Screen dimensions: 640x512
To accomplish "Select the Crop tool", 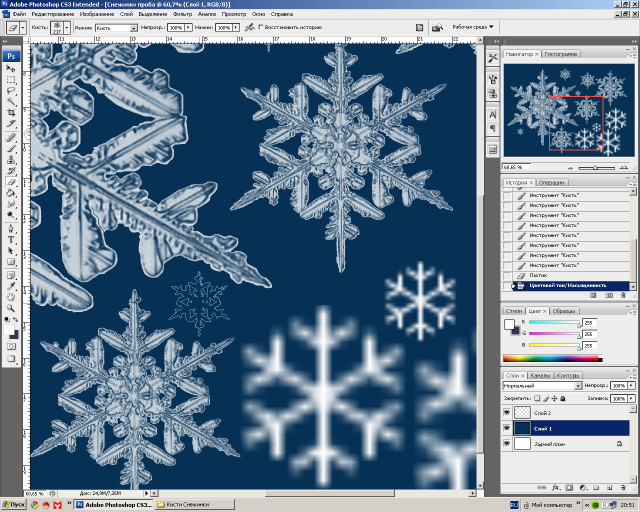I will (x=11, y=112).
